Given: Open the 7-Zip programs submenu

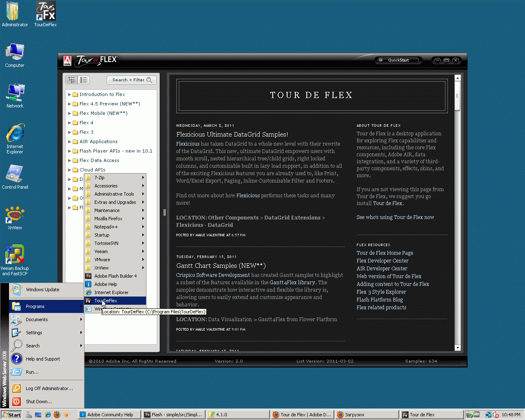Looking at the screenshot, I should [115, 178].
